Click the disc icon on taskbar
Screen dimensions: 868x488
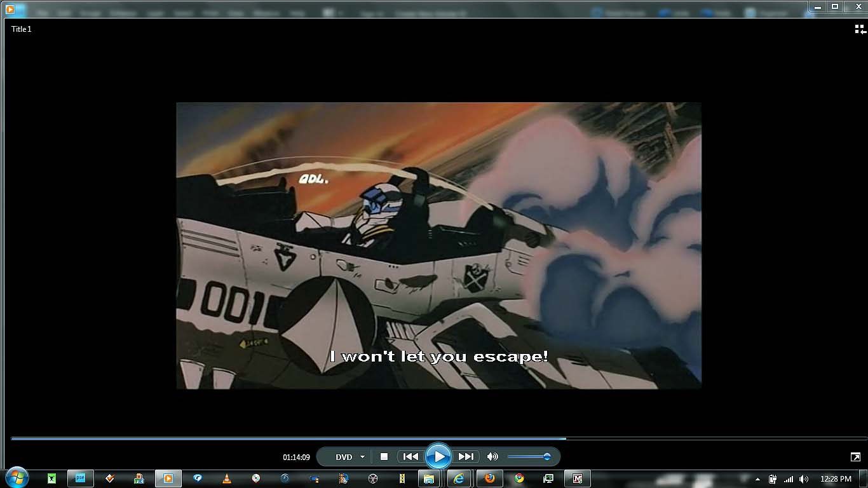(255, 478)
